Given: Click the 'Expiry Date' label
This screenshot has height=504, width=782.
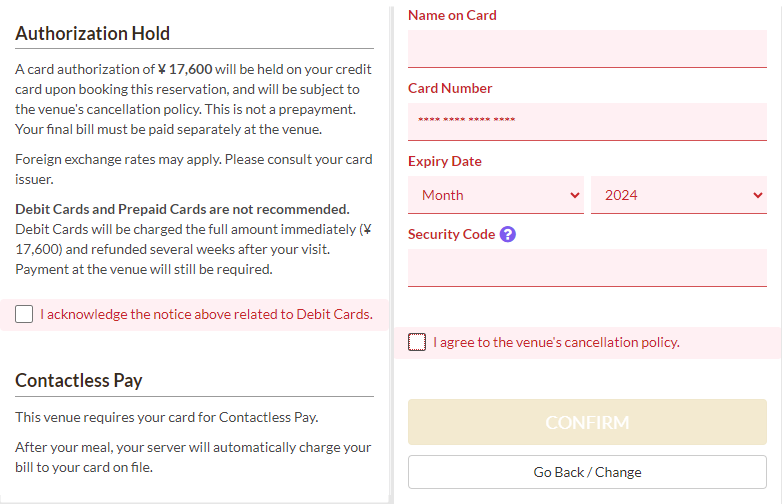Looking at the screenshot, I should tap(445, 161).
